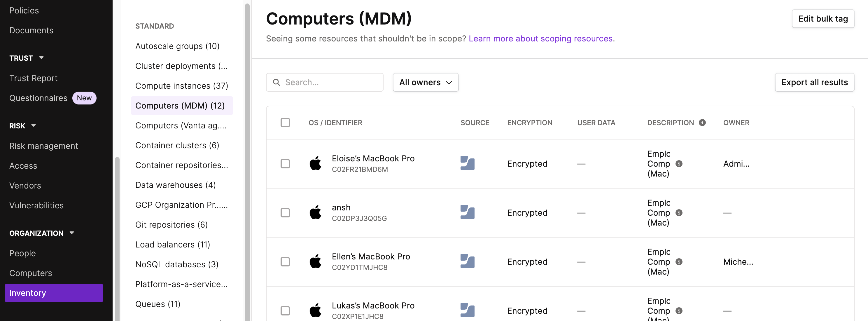
Task: Click the source icon for Eloise's MacBook Pro
Action: point(467,163)
